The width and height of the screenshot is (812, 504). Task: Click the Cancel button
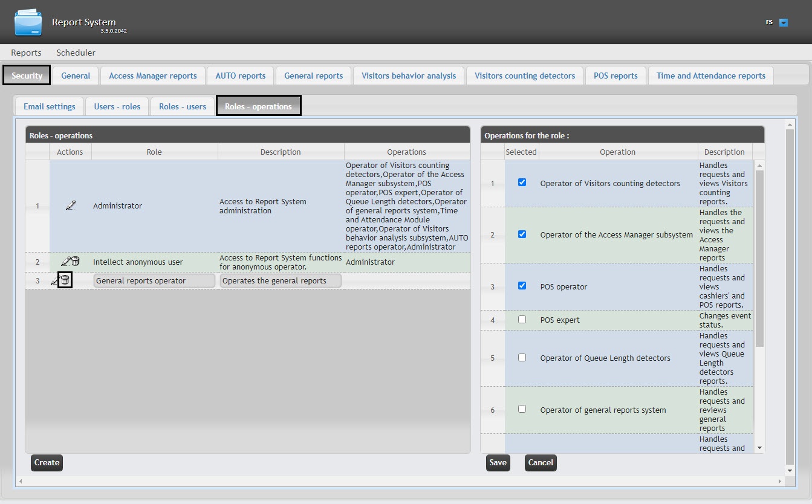541,463
